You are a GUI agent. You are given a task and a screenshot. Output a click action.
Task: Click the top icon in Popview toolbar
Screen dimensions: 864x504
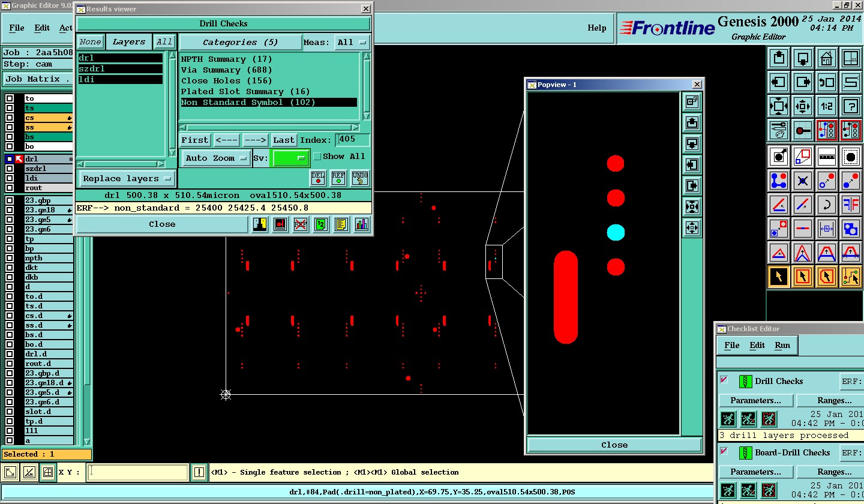692,101
